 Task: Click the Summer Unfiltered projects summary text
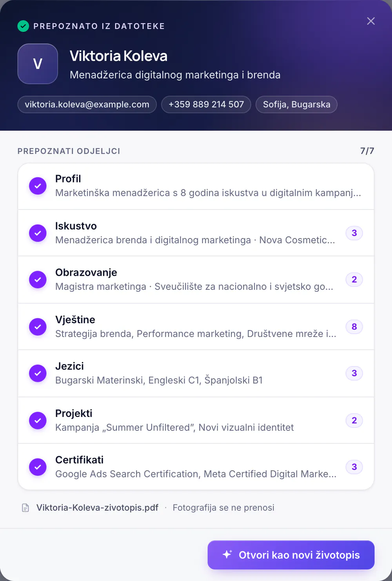pyautogui.click(x=174, y=428)
